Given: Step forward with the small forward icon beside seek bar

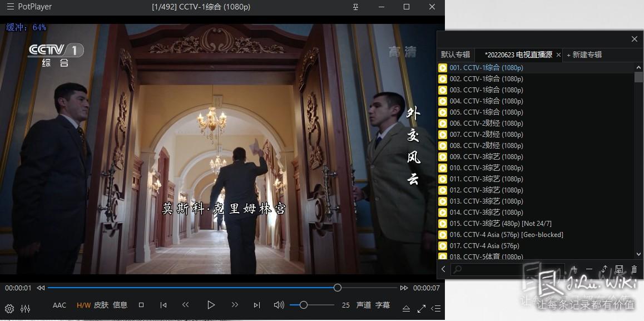Looking at the screenshot, I should click(x=404, y=288).
